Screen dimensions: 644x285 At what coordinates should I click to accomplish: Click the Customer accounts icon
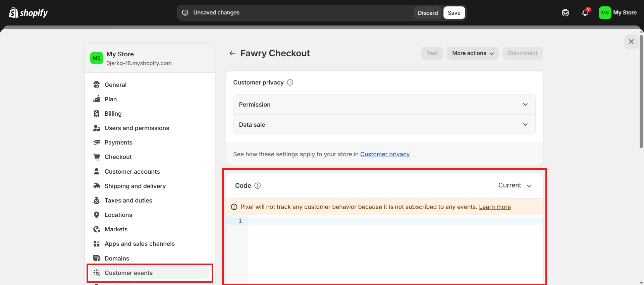97,171
